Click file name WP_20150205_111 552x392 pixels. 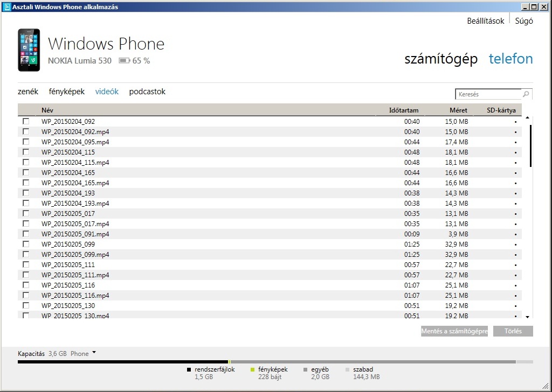[68, 264]
